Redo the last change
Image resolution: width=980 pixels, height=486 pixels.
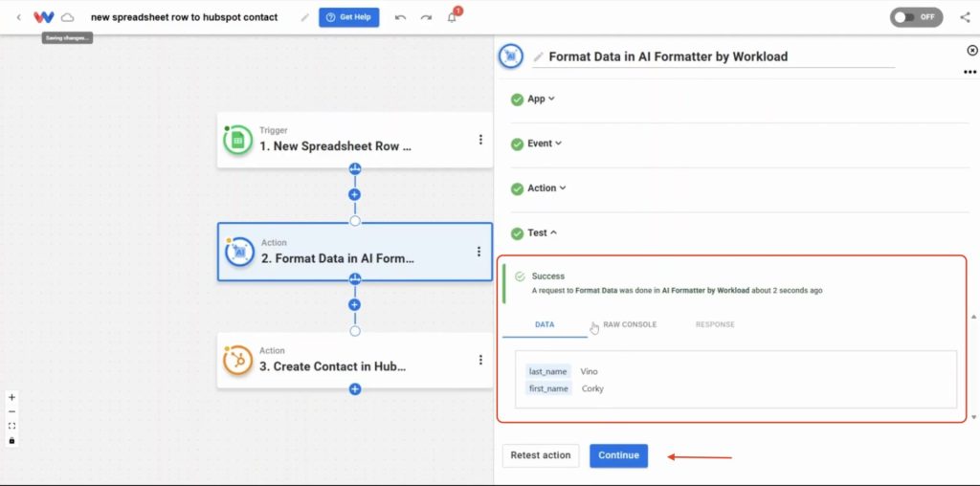tap(426, 17)
